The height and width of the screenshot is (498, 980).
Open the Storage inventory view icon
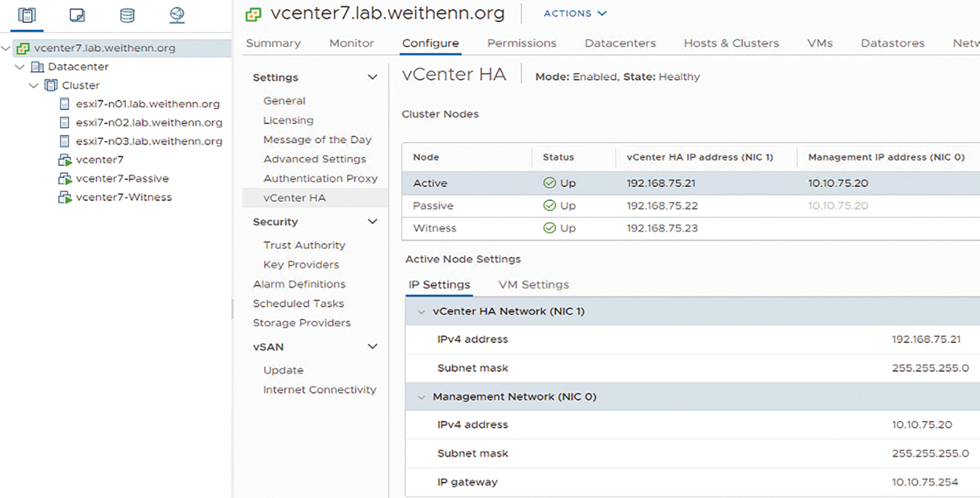click(x=127, y=15)
